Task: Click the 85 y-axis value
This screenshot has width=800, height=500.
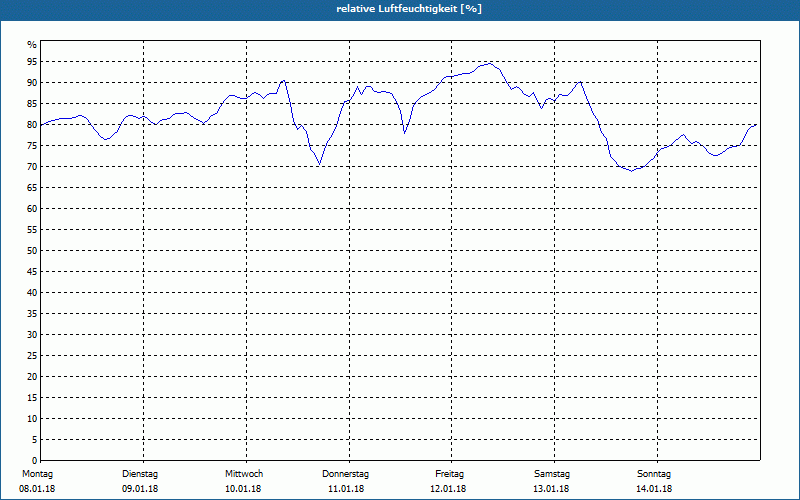Action: coord(32,104)
